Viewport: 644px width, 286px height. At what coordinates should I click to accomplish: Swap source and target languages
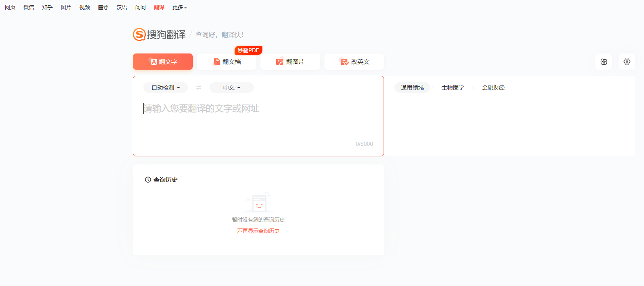[198, 88]
